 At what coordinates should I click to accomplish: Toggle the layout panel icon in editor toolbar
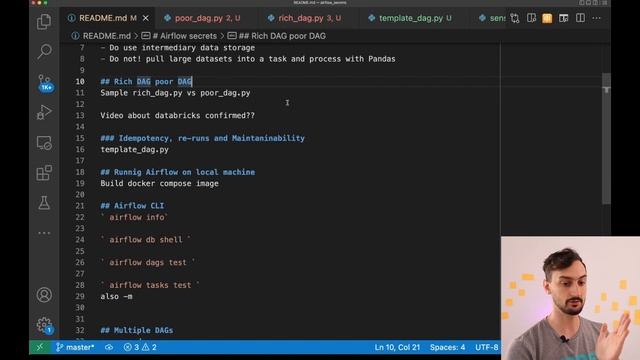[564, 18]
